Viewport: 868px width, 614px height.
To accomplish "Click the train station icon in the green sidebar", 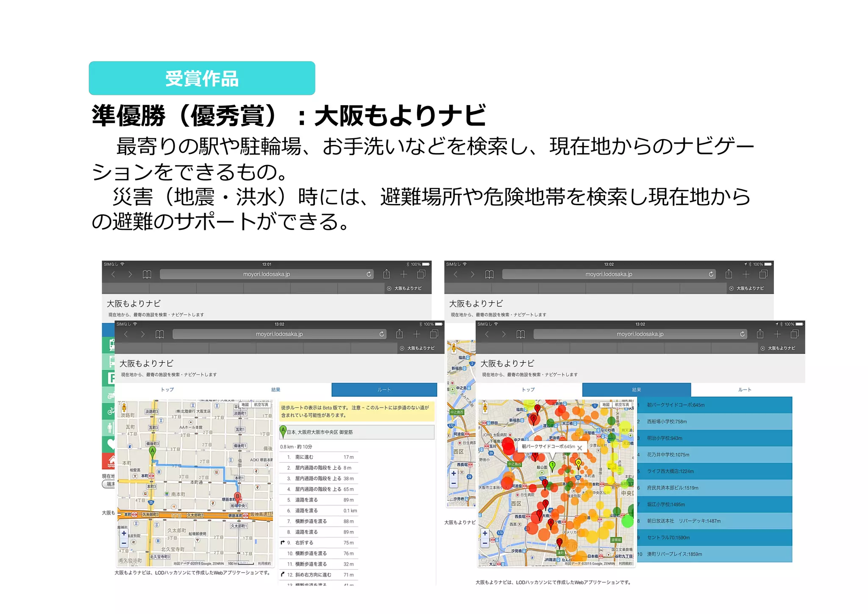I will pos(111,344).
